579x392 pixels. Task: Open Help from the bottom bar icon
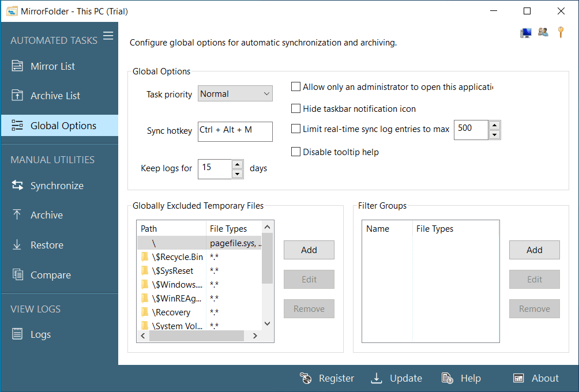448,378
